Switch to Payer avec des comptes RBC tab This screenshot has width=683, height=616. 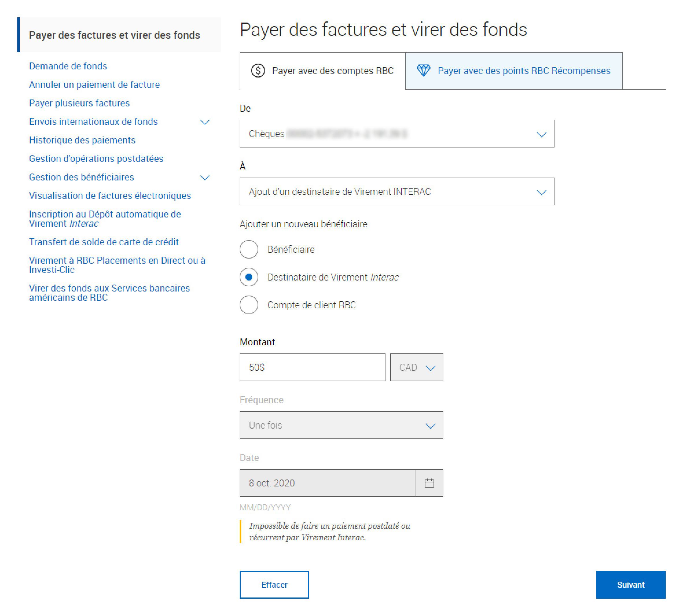(x=322, y=71)
